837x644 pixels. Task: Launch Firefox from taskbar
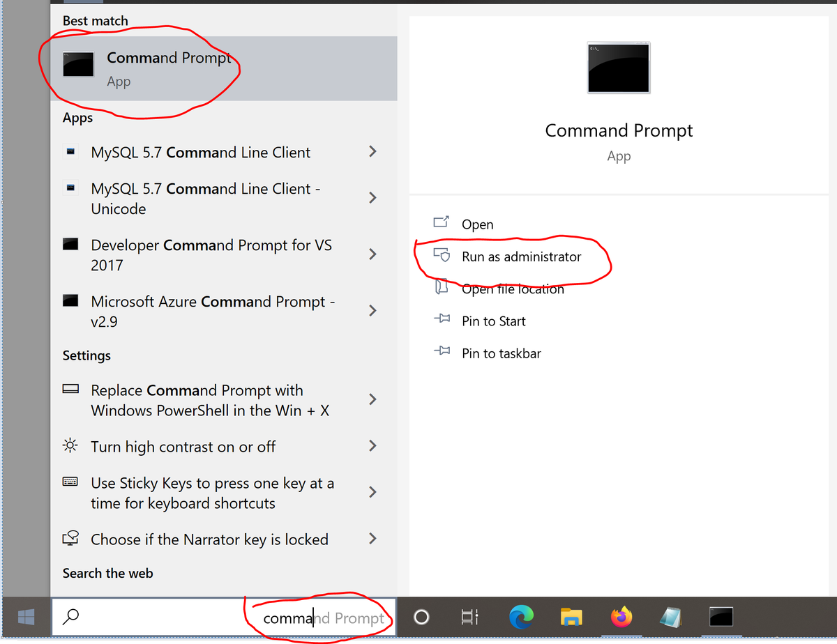621,617
